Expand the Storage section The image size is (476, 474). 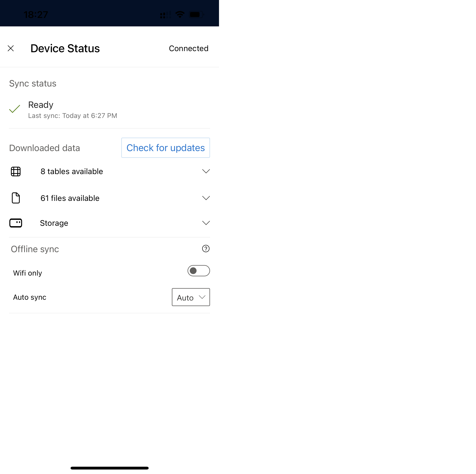pos(206,223)
